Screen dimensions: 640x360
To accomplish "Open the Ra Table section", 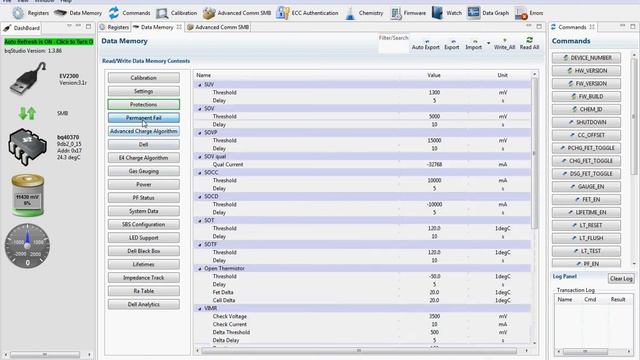I will 144,291.
